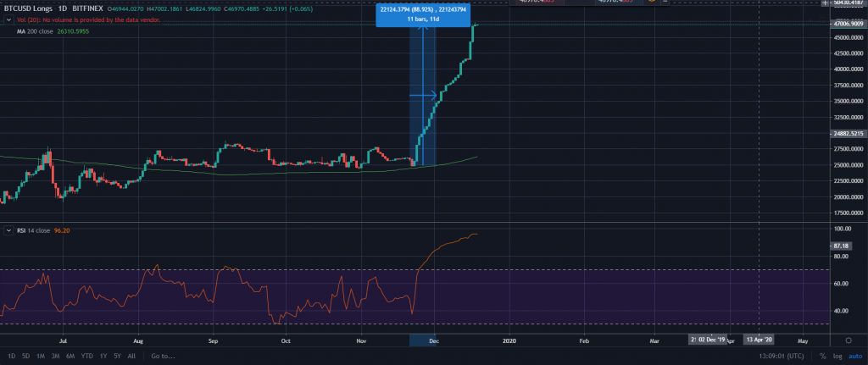Show All time range
Viewport: 868px width, 365px height.
click(x=131, y=357)
